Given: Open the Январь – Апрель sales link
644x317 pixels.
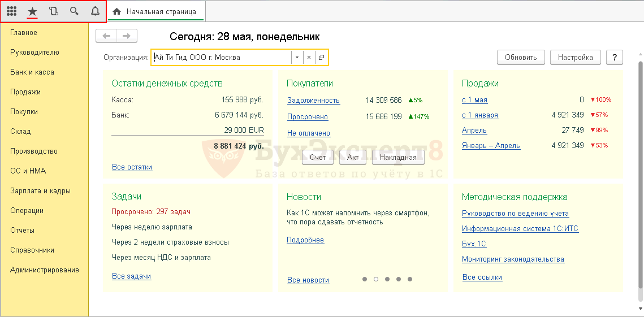Looking at the screenshot, I should coord(491,146).
